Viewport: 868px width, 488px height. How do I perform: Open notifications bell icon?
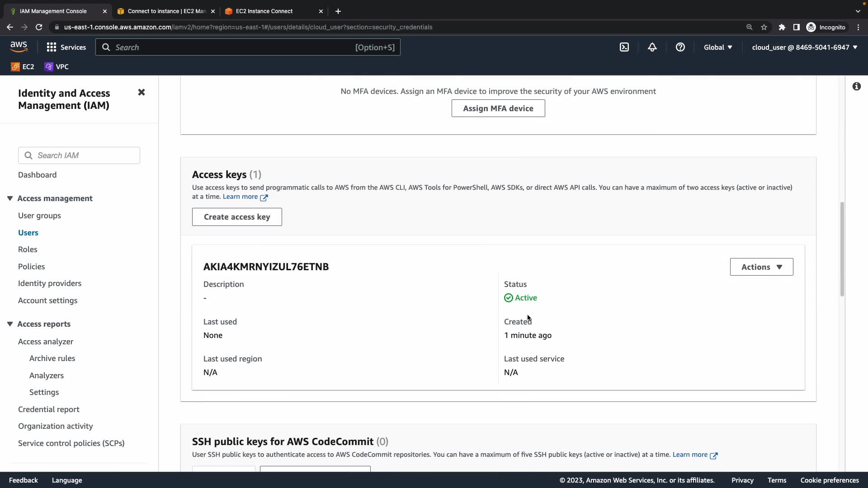pyautogui.click(x=652, y=47)
